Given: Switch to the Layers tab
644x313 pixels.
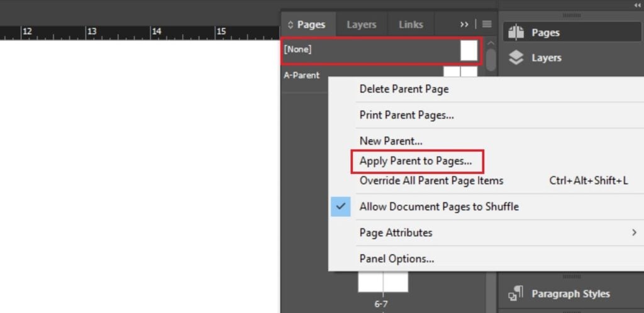Looking at the screenshot, I should pyautogui.click(x=362, y=25).
